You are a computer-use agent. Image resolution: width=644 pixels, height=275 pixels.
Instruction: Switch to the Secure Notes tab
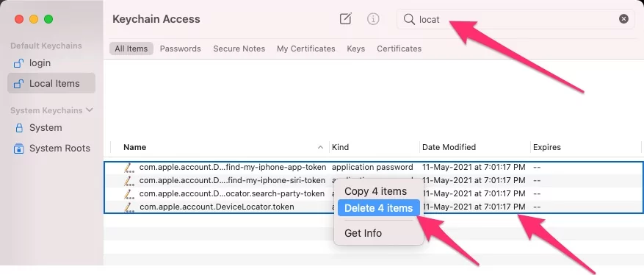pos(239,49)
